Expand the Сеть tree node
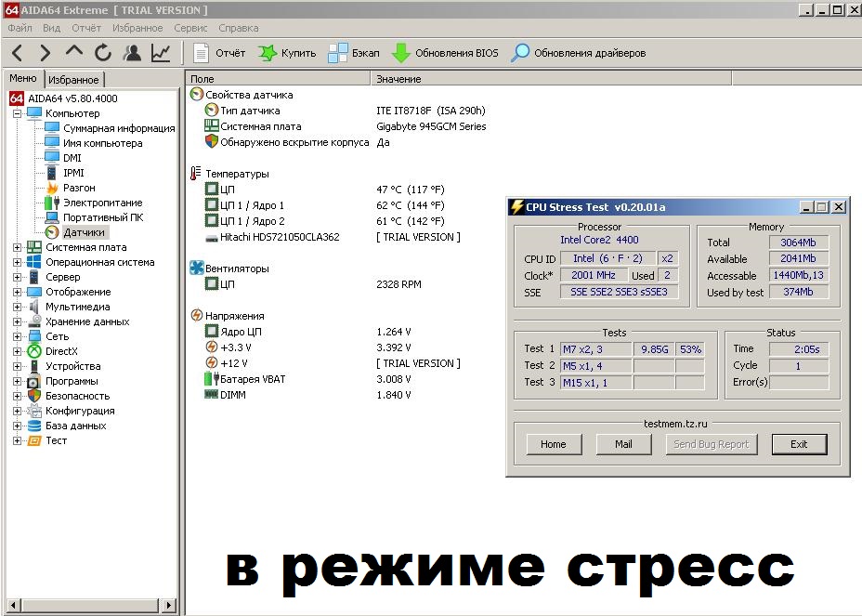This screenshot has width=862, height=616. point(17,336)
